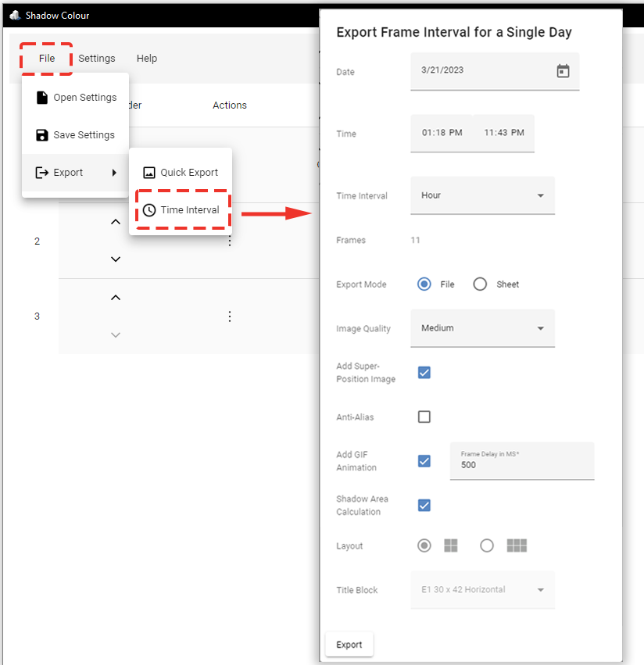Collapse row 2 using the up chevron
This screenshot has width=644, height=665.
coord(115,221)
